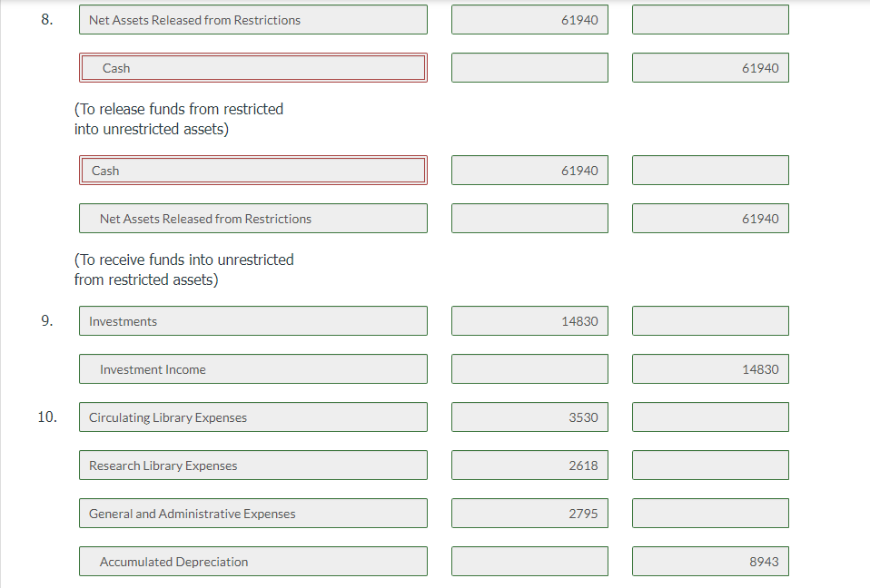Click empty credit field in row numbered 8
The width and height of the screenshot is (870, 588).
[710, 20]
